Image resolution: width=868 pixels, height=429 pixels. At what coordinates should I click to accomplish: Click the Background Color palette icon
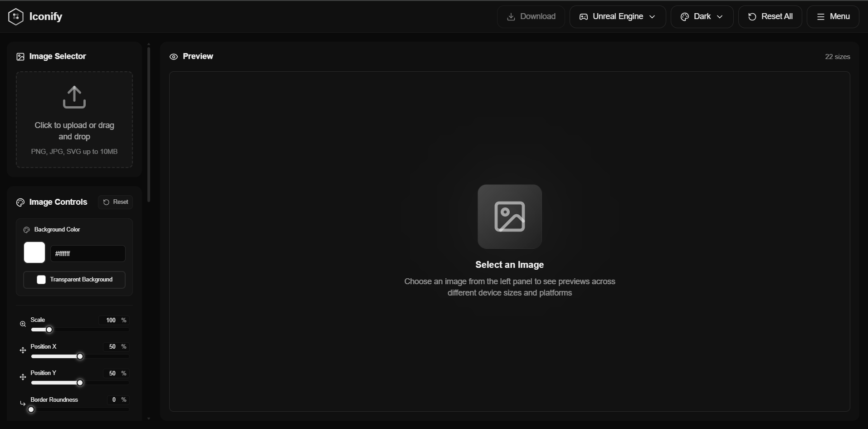(27, 230)
